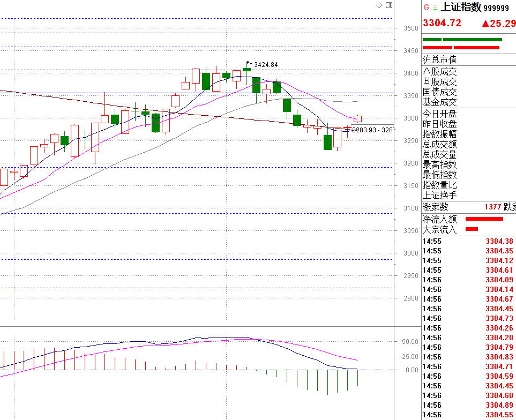Click the 3350 price axis label
Screen dimensions: 516x420
pos(411,96)
